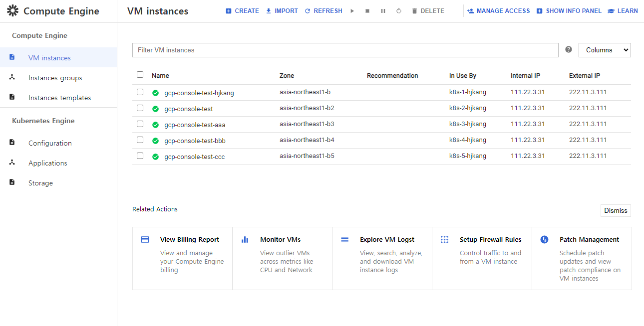Open Configuration under Kubernetes Engine
The image size is (644, 326).
pyautogui.click(x=58, y=143)
